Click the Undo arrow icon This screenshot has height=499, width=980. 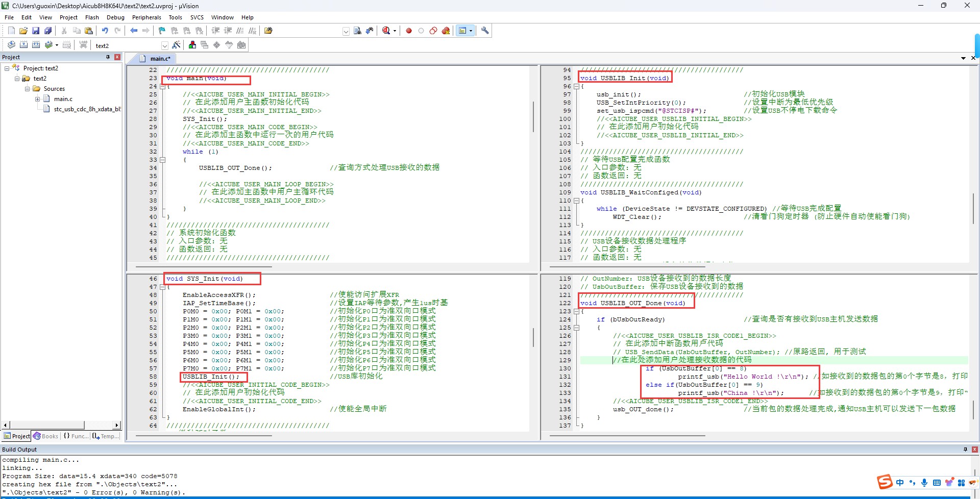(105, 31)
